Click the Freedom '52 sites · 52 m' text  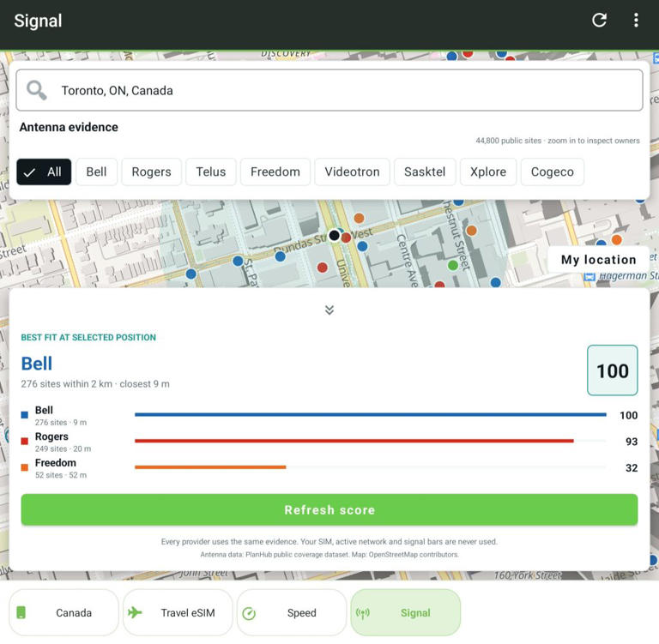[x=61, y=475]
